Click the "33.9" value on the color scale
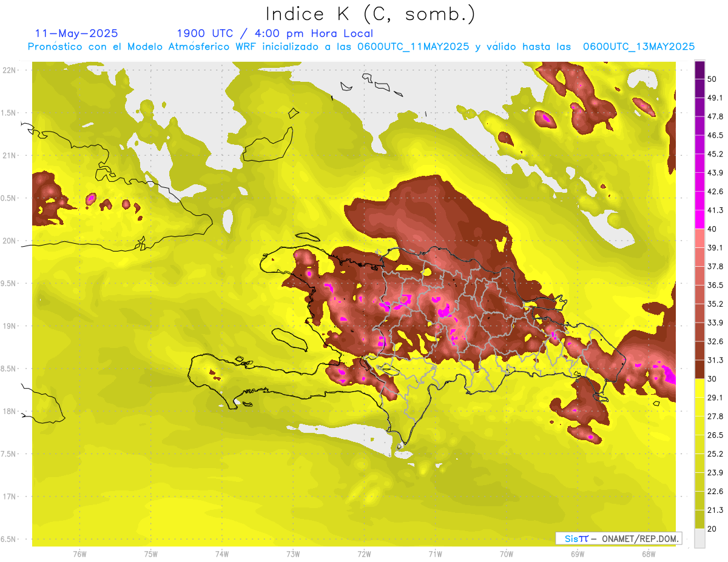Viewport: 728px width, 562px height. click(x=715, y=323)
